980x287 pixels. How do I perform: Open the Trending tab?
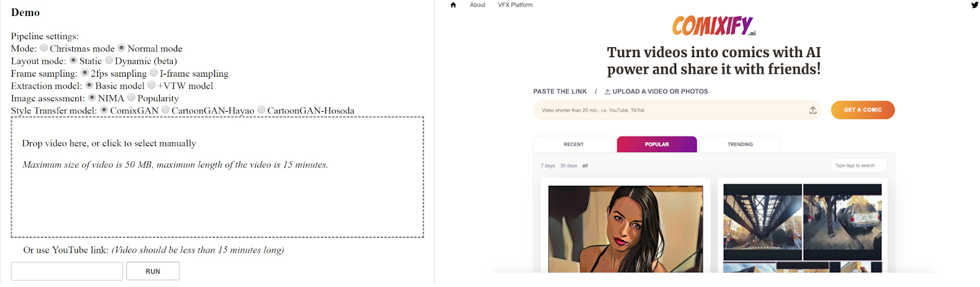[x=741, y=144]
